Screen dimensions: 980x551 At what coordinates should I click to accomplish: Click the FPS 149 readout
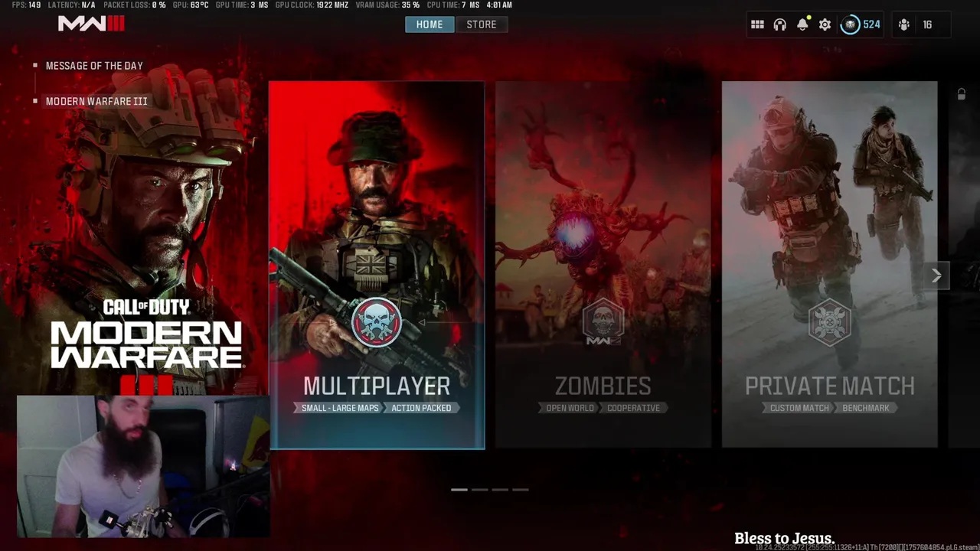pos(26,5)
